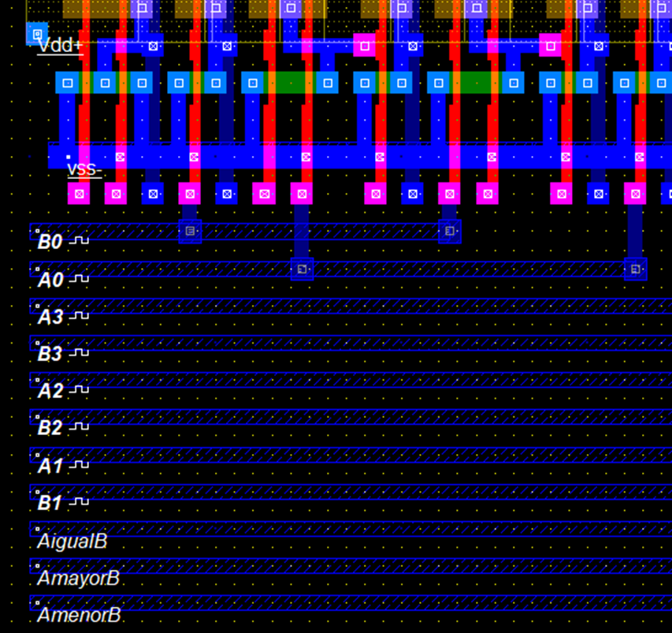Select the B1 input label
The height and width of the screenshot is (633, 672).
tap(50, 503)
